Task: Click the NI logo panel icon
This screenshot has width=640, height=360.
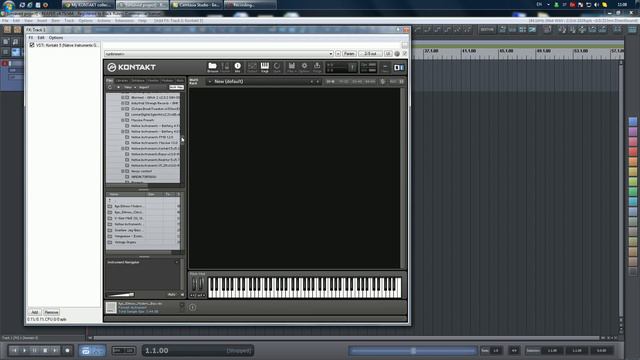Action: pos(399,67)
